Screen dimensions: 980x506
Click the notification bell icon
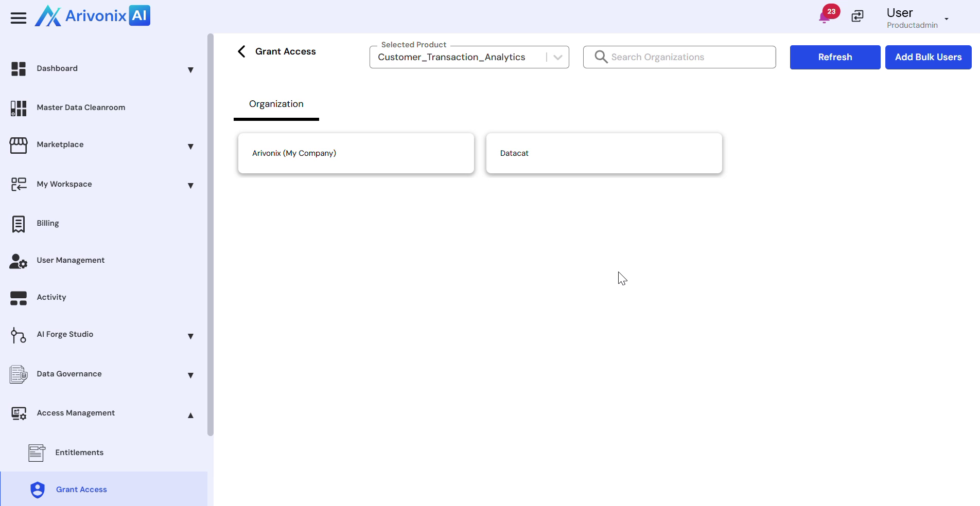[x=824, y=18]
